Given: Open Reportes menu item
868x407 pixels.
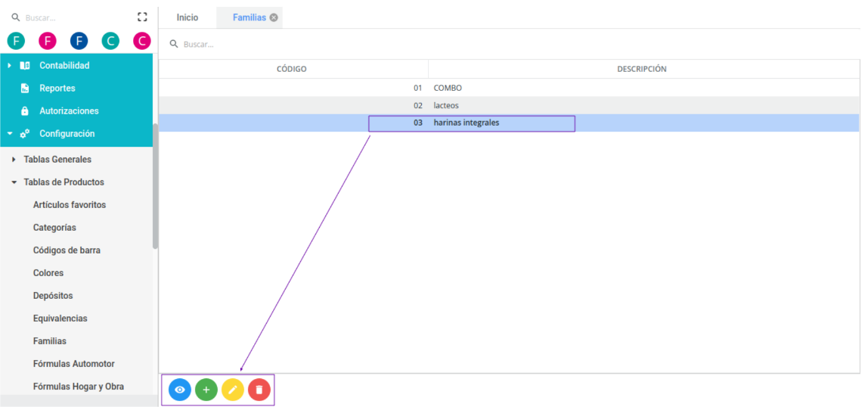Looking at the screenshot, I should click(x=57, y=88).
